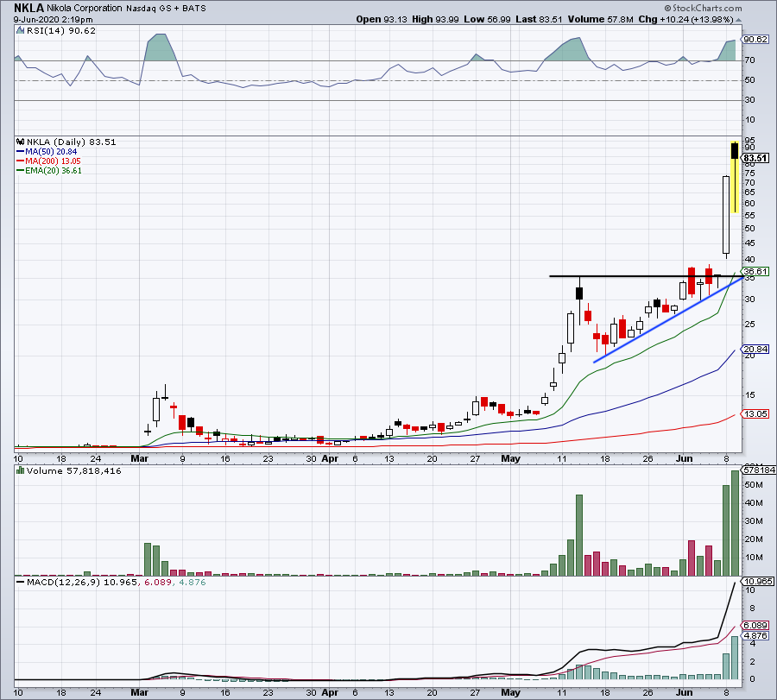Click the 'Low 56.99' quote value
This screenshot has height=700, width=777.
(487, 19)
